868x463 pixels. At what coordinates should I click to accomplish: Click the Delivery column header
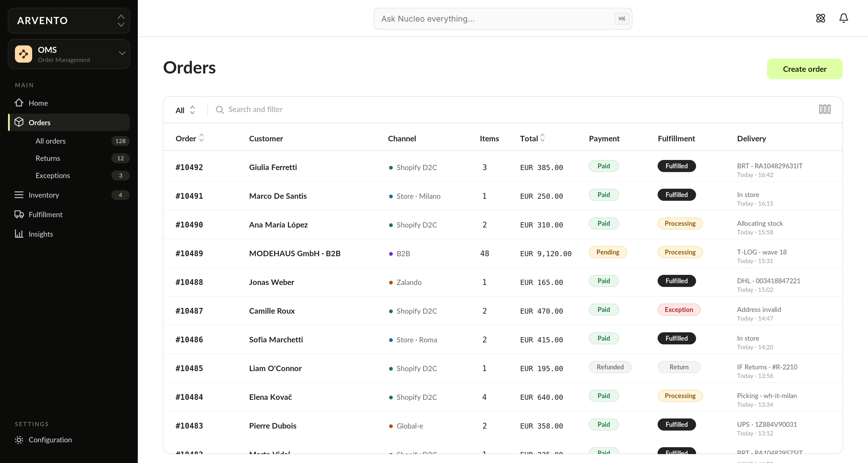point(751,138)
